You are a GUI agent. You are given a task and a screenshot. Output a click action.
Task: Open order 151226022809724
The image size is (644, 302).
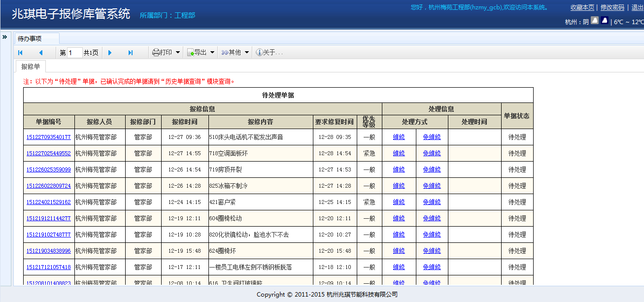[49, 186]
